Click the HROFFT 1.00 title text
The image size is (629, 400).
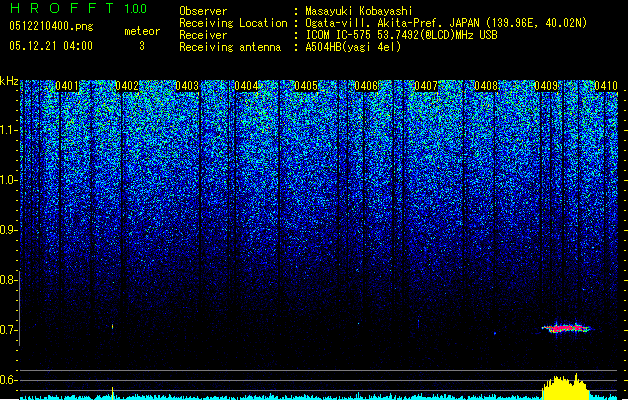pos(79,8)
